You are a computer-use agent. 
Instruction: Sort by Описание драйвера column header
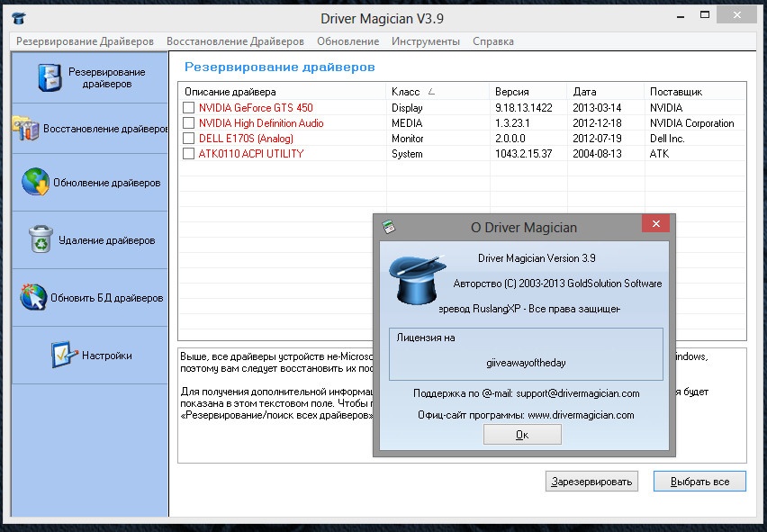pyautogui.click(x=283, y=92)
